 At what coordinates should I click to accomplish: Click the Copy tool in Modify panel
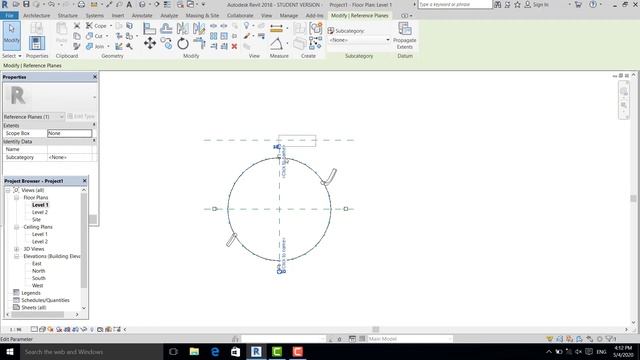click(x=166, y=43)
